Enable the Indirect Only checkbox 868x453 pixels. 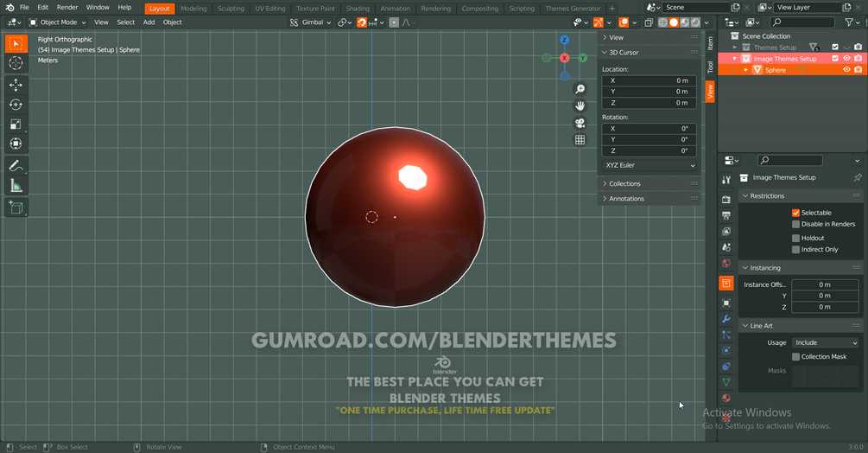coord(795,250)
